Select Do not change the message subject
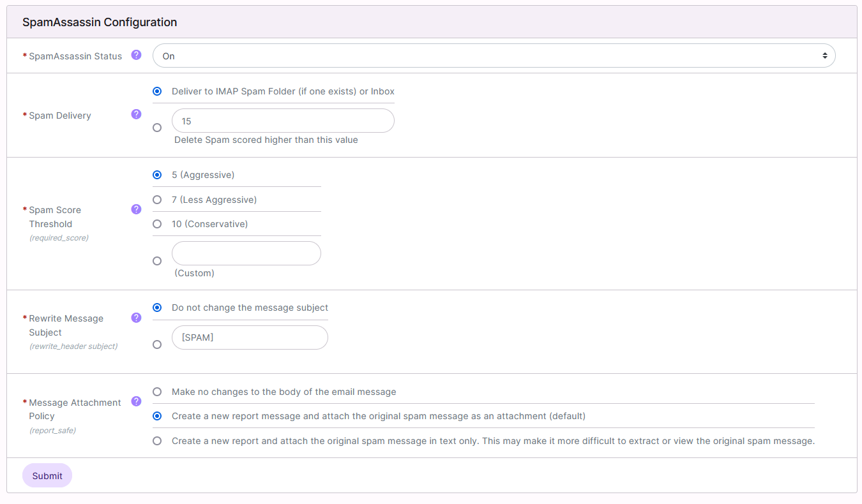The width and height of the screenshot is (862, 504). point(157,308)
